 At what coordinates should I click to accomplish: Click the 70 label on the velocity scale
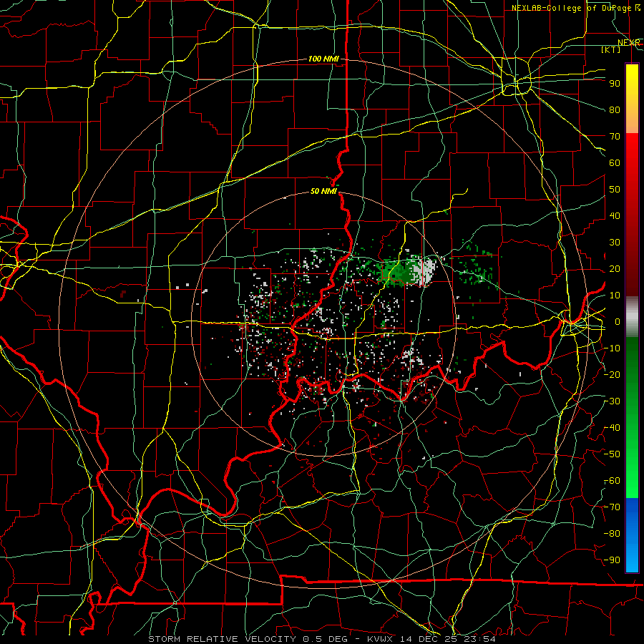pyautogui.click(x=615, y=137)
